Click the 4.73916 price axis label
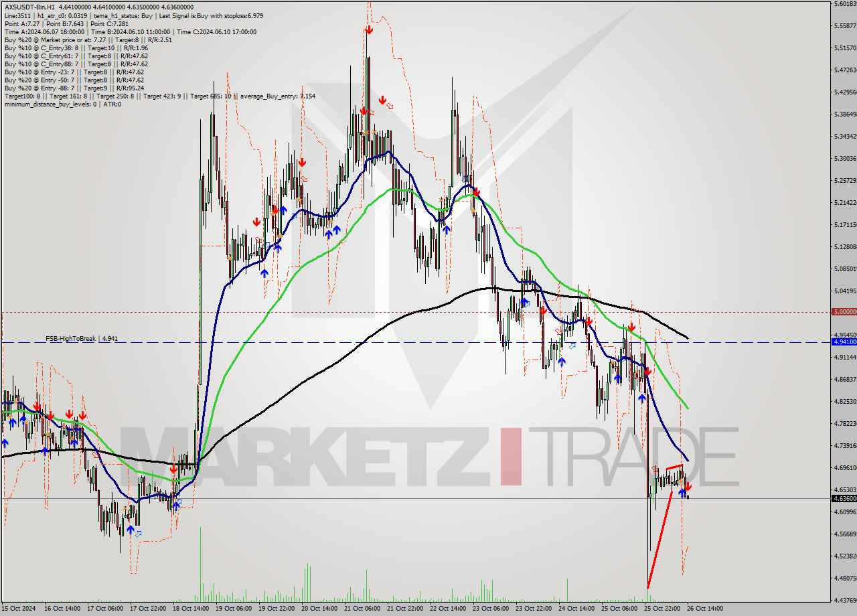The width and height of the screenshot is (857, 616). click(x=845, y=446)
